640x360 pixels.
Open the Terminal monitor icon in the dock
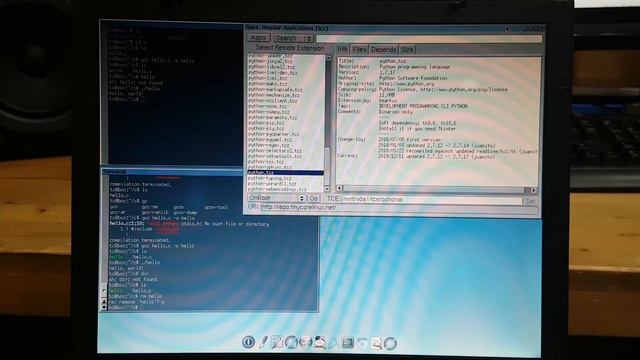coord(348,343)
